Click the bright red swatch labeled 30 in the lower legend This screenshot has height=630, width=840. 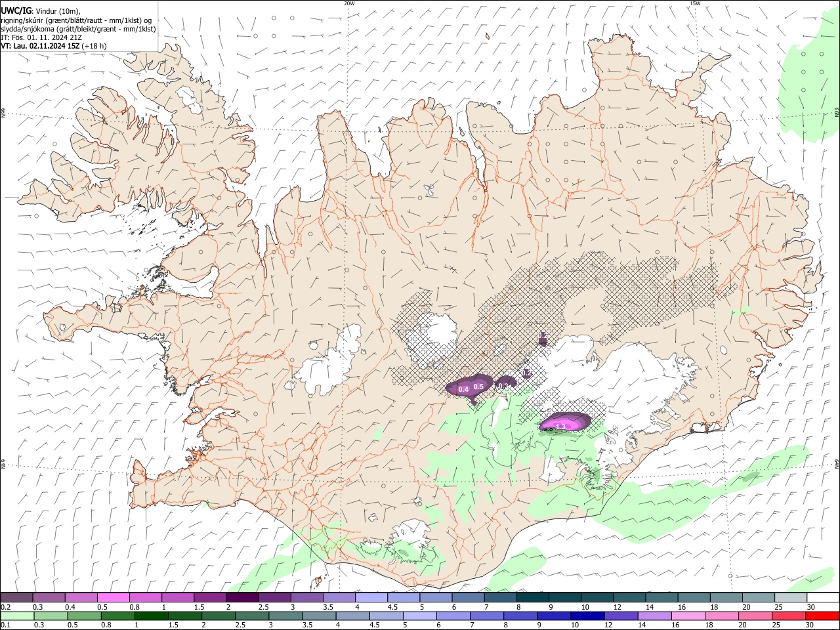823,616
